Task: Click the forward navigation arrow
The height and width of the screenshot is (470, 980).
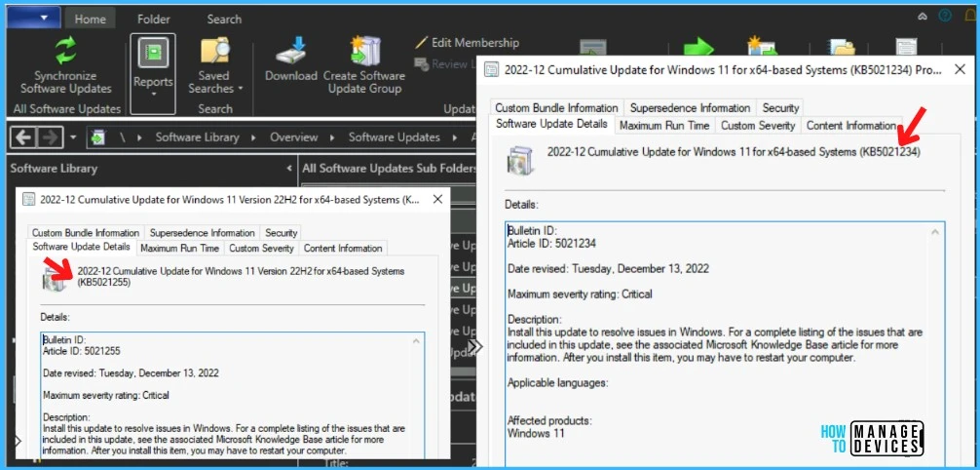Action: click(50, 137)
